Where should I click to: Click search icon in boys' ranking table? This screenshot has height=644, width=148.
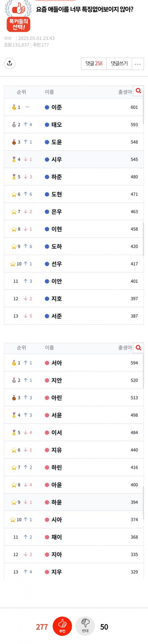tap(138, 91)
